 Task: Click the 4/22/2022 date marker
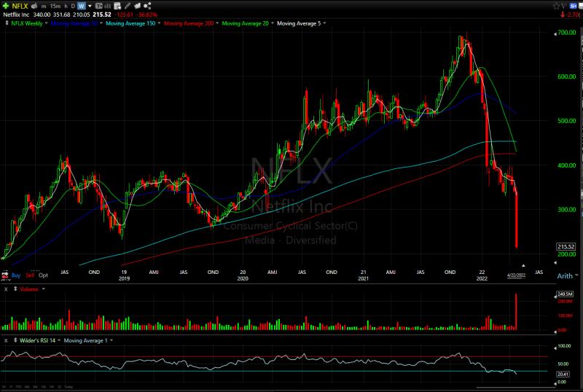coord(517,275)
